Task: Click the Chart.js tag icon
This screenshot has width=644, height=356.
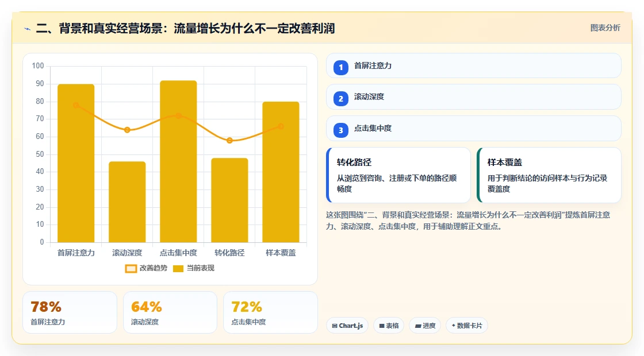Action: (x=335, y=326)
